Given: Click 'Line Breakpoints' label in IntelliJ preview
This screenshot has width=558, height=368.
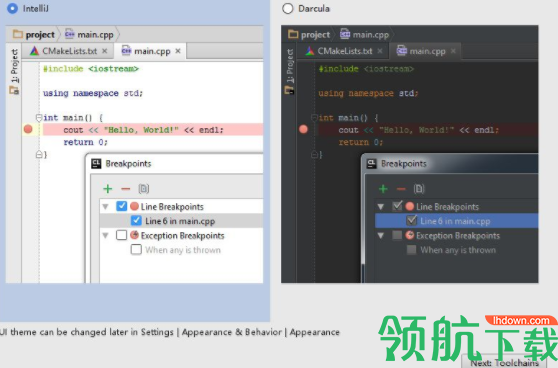Looking at the screenshot, I should pyautogui.click(x=172, y=206).
